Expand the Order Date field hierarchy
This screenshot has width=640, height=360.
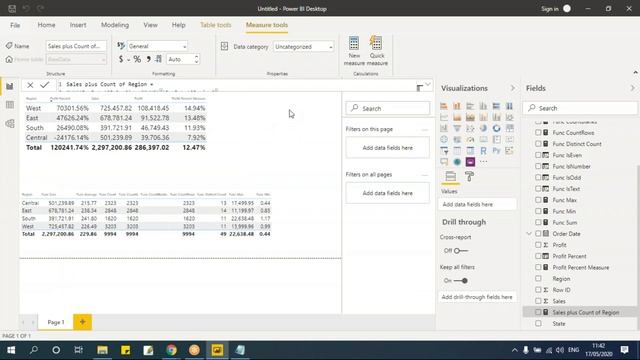pos(529,233)
